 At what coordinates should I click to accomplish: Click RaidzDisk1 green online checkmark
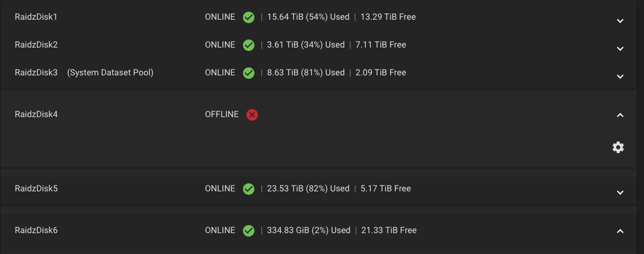click(249, 17)
